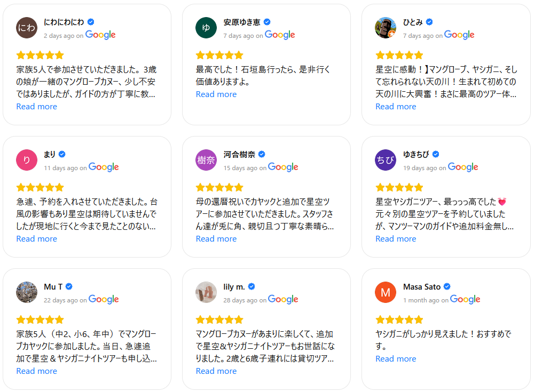Click 河合樹奈's purple avatar icon

pos(206,160)
